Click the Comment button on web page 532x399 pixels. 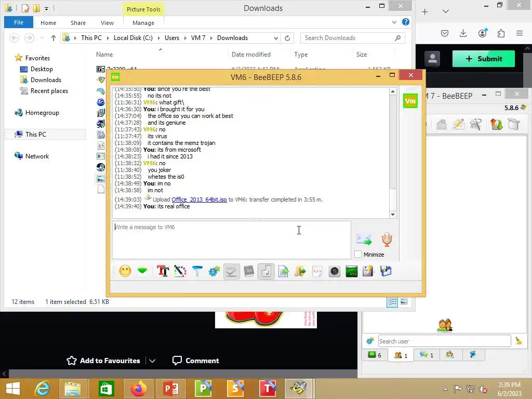coord(196,361)
